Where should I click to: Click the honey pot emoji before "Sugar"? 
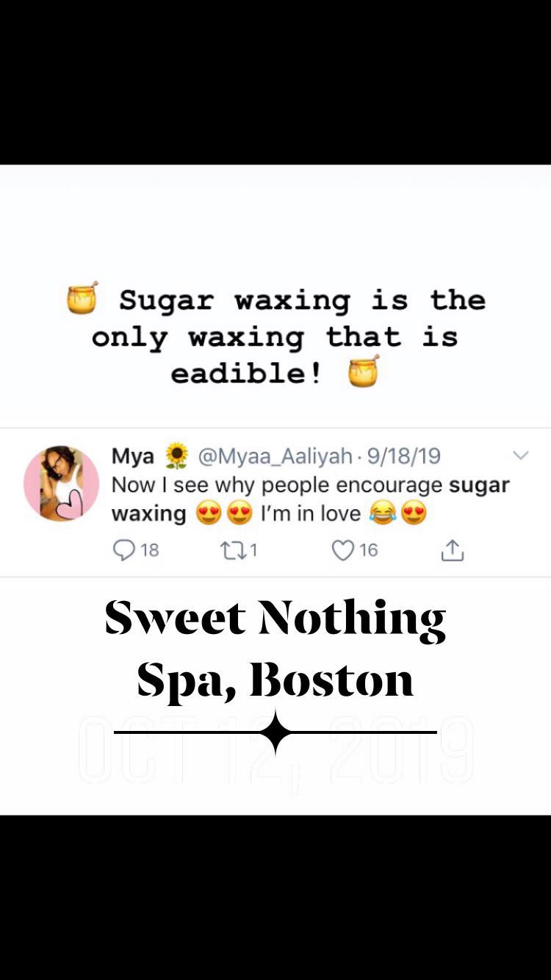pos(82,298)
